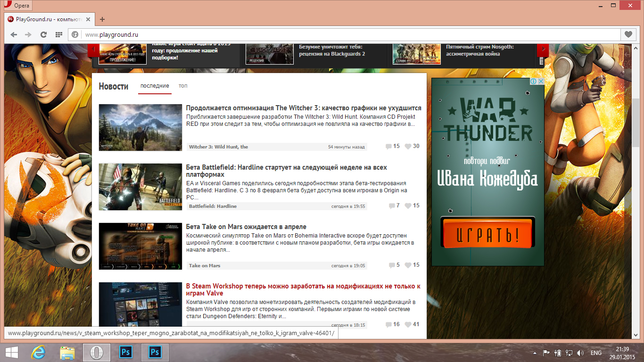Open the 'Battlefield: Hardline' game tag
Image resolution: width=644 pixels, height=362 pixels.
213,206
